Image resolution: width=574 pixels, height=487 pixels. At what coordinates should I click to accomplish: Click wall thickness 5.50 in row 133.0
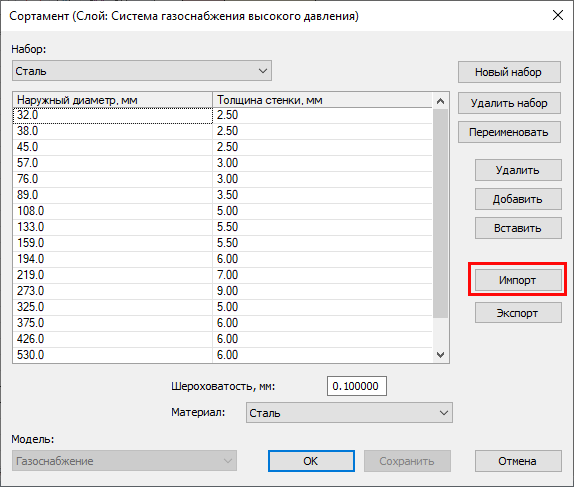click(x=322, y=227)
